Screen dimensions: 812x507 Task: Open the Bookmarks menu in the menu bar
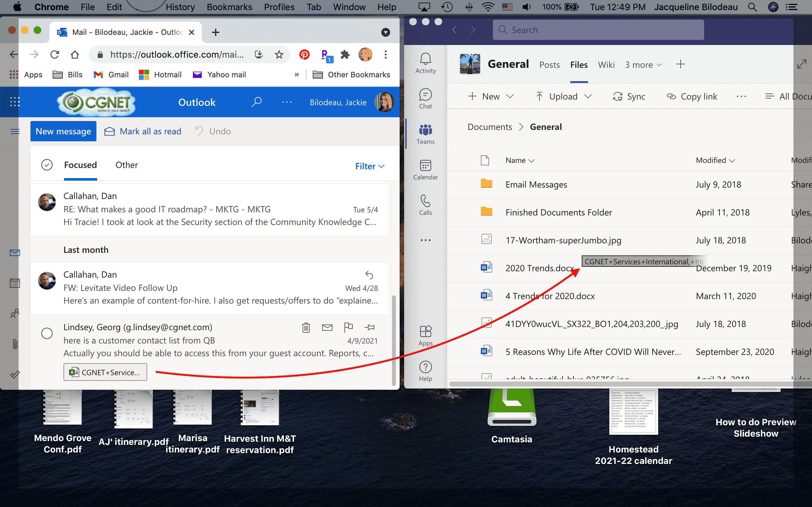tap(229, 7)
